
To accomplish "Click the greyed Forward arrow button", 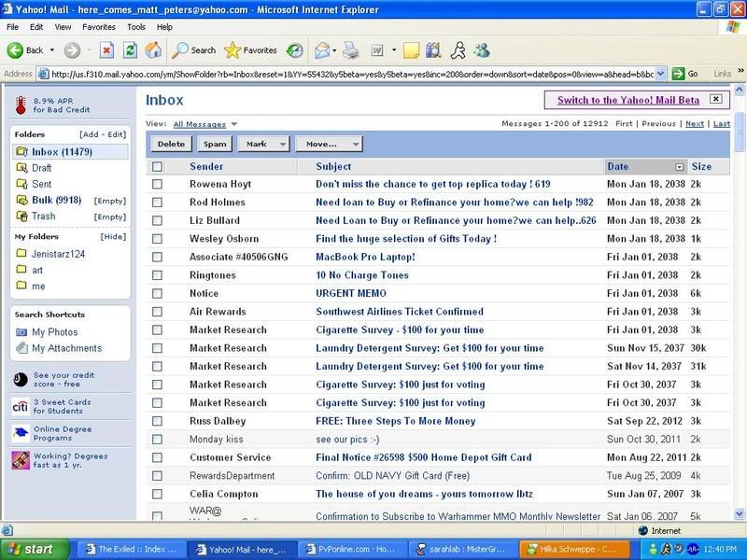I will (x=72, y=50).
